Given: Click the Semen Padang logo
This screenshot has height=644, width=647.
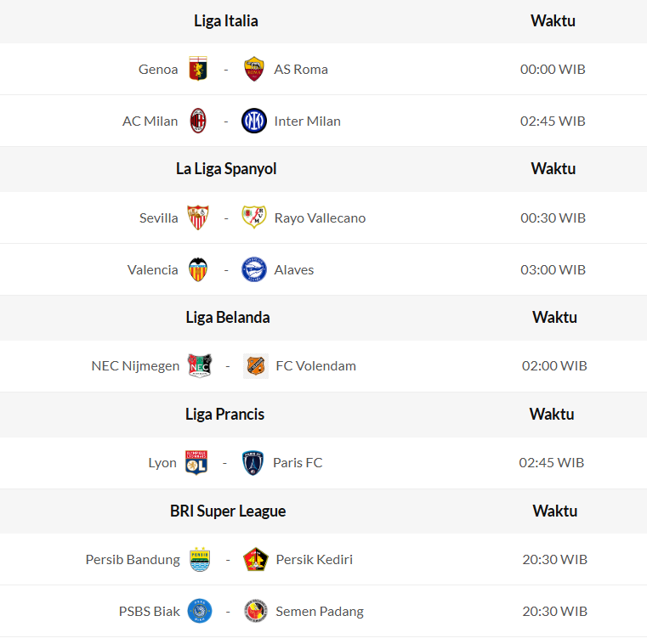Looking at the screenshot, I should click(x=256, y=611).
